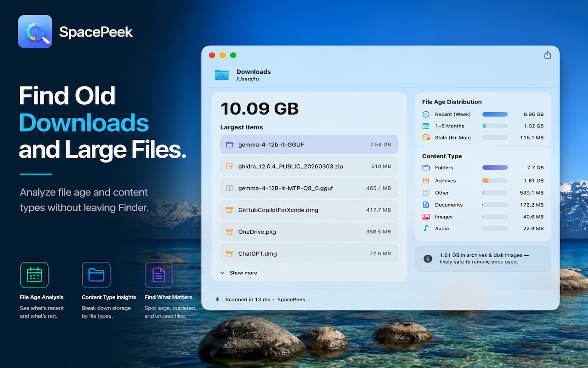Click the 10.09 GB total size
Viewport: 588px width, 368px height.
pos(260,109)
